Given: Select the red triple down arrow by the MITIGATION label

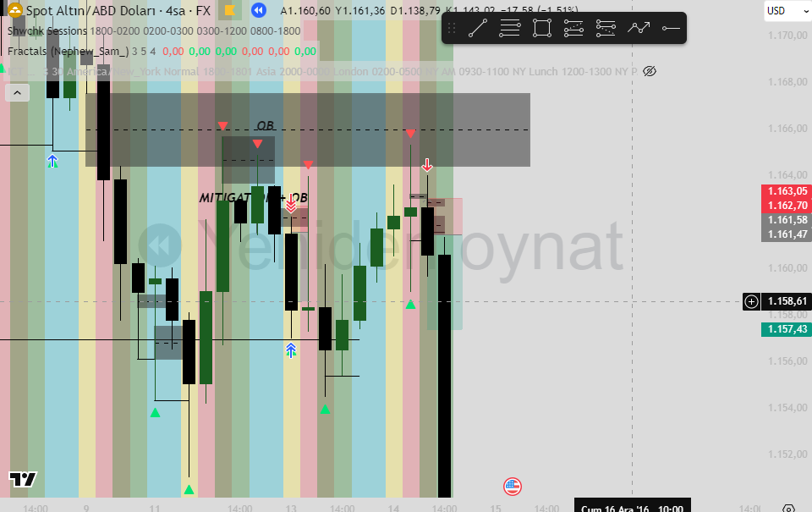Looking at the screenshot, I should (x=291, y=203).
